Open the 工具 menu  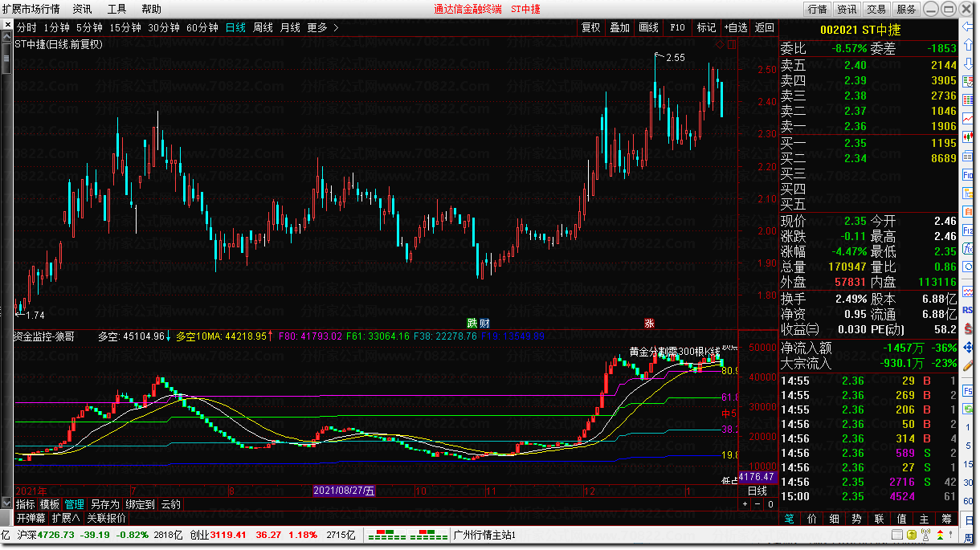pos(116,9)
